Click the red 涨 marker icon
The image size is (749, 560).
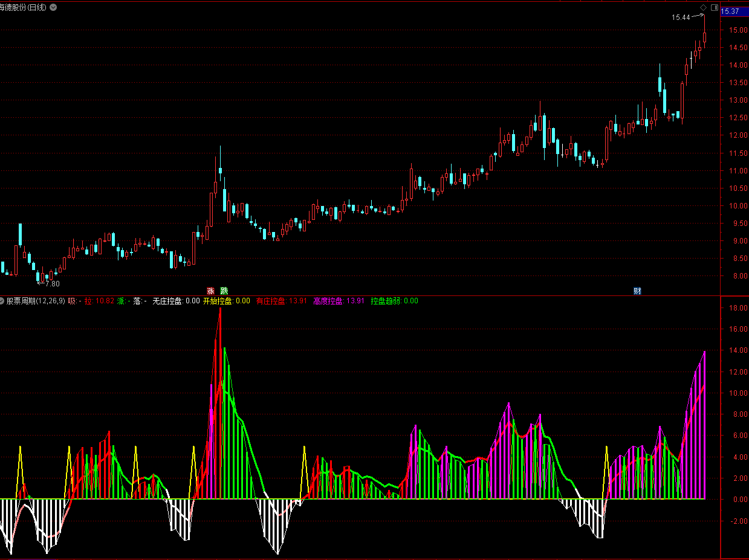[210, 291]
